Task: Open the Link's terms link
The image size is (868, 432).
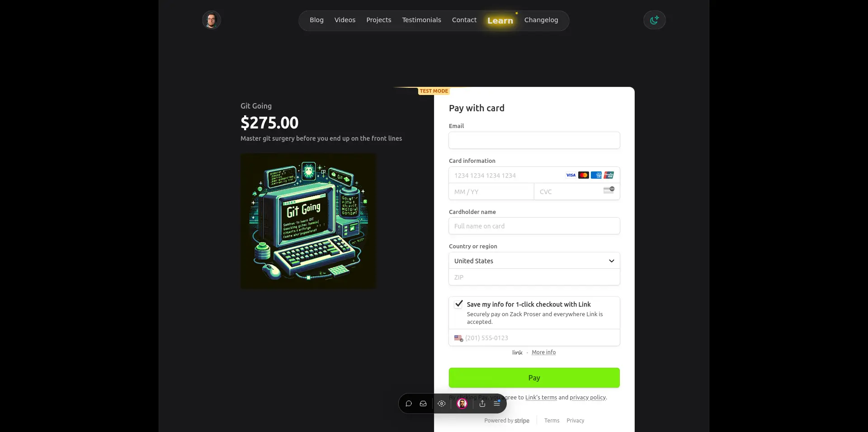Action: pyautogui.click(x=541, y=398)
